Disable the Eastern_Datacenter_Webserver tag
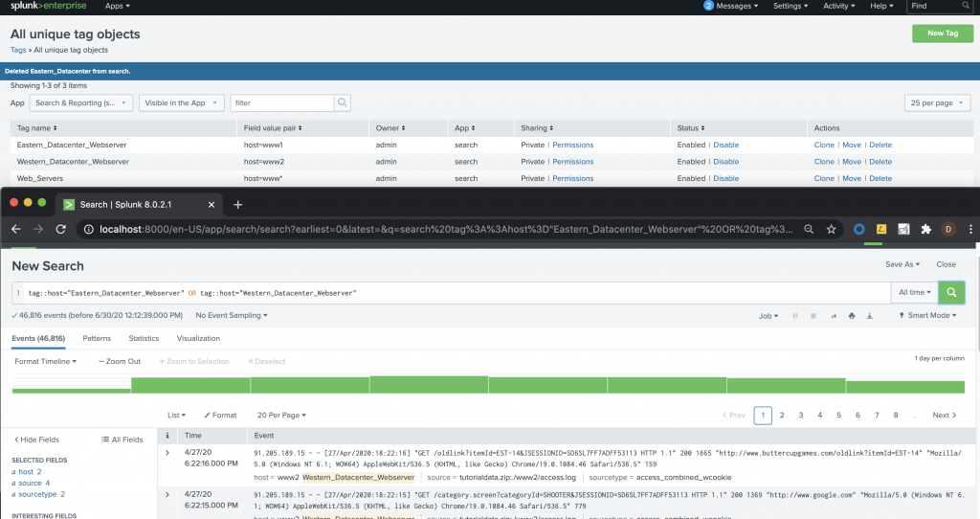Screen dimensions: 980x519 725,145
